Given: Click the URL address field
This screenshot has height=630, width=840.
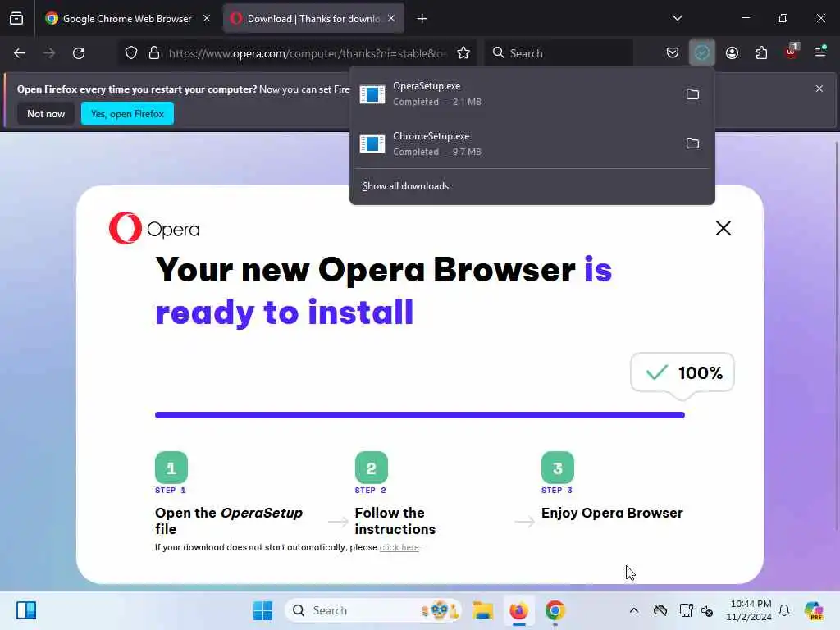Looking at the screenshot, I should tap(307, 53).
